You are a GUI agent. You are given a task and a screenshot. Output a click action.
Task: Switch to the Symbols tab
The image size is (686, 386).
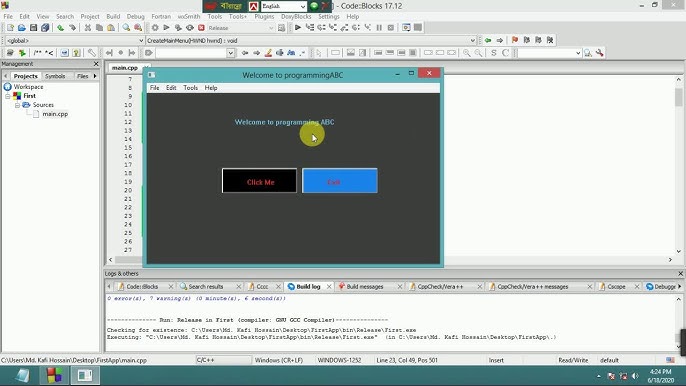tap(55, 76)
